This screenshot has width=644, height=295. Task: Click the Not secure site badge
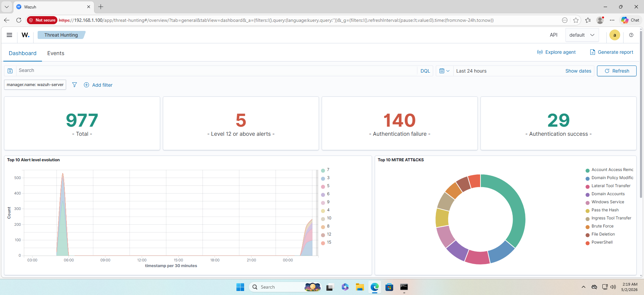(x=42, y=20)
